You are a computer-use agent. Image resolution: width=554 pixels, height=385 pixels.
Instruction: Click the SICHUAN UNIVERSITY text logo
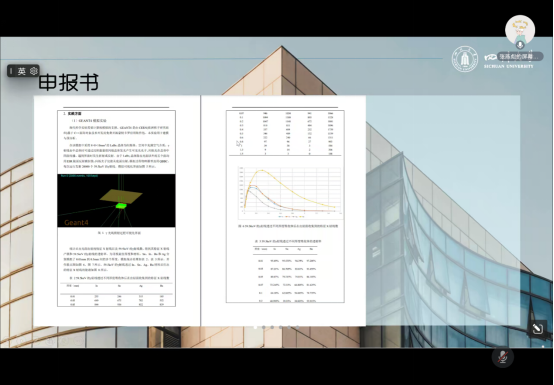[x=508, y=66]
